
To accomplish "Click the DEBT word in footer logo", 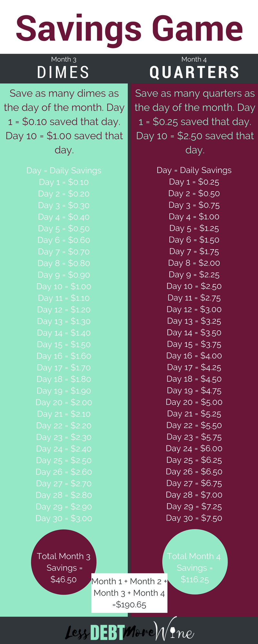I will tap(107, 632).
